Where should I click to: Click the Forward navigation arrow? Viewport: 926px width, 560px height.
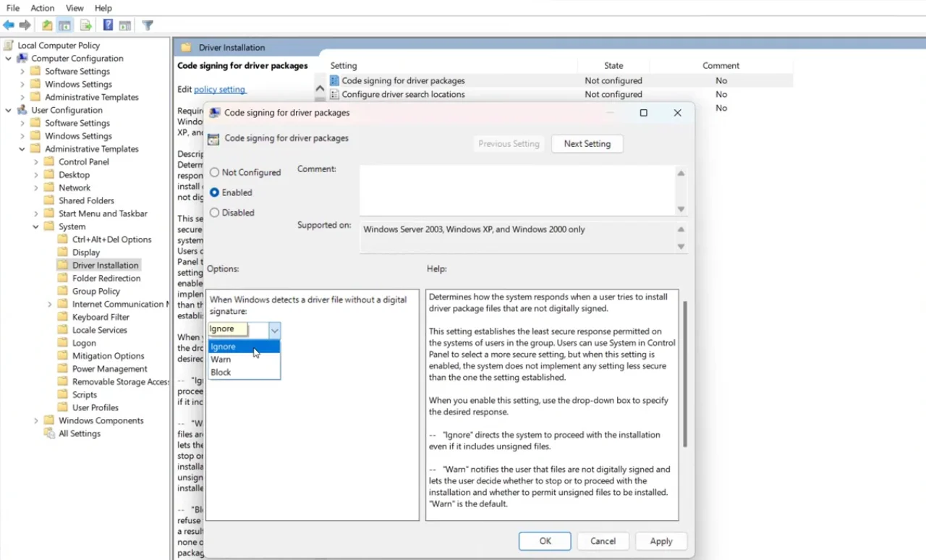pyautogui.click(x=25, y=25)
